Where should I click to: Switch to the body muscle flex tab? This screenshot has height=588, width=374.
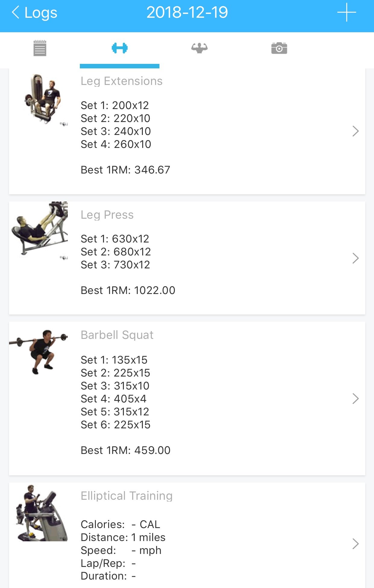tap(199, 48)
